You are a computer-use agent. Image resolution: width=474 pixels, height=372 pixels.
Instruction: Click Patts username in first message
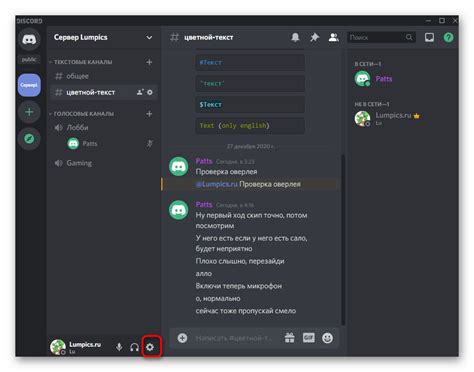(204, 161)
